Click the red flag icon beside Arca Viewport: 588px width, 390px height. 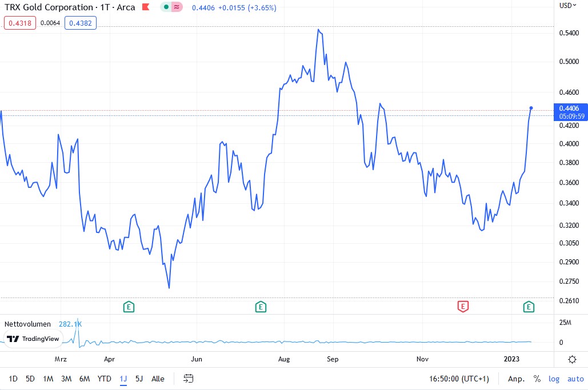click(x=146, y=7)
